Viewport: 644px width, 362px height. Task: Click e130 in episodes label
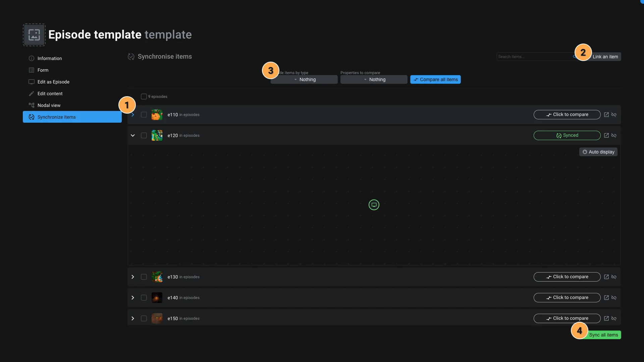tap(183, 277)
